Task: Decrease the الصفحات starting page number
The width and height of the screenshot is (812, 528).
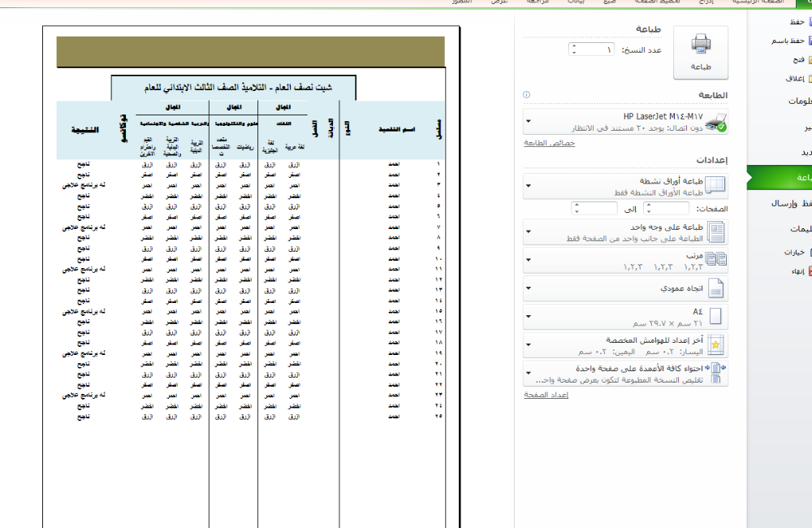Action: click(x=648, y=211)
